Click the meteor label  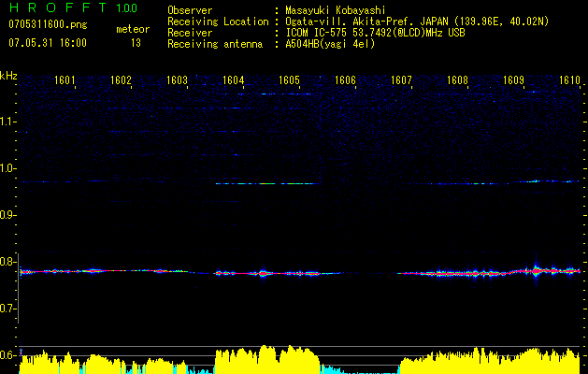[133, 29]
